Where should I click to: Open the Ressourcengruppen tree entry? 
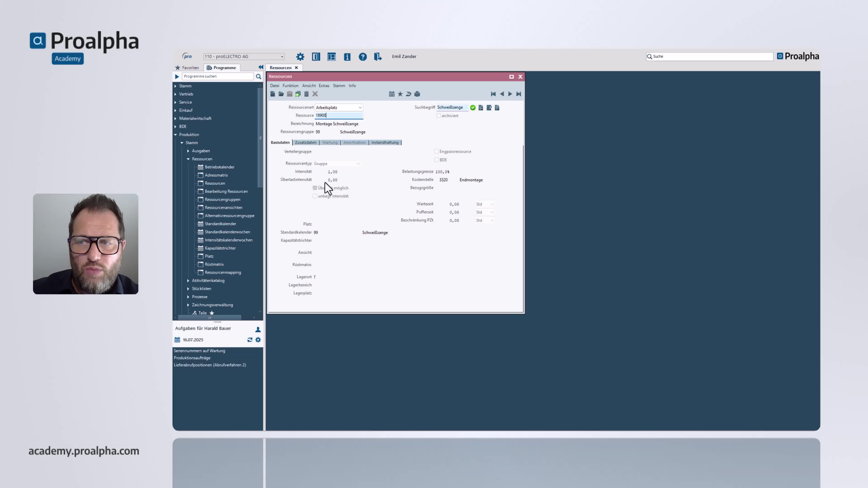222,199
